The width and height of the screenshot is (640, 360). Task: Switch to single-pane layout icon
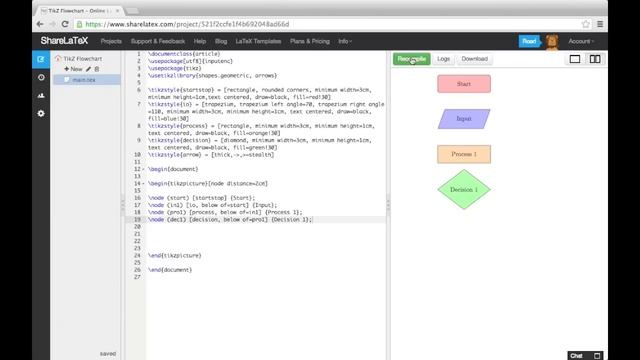point(575,59)
